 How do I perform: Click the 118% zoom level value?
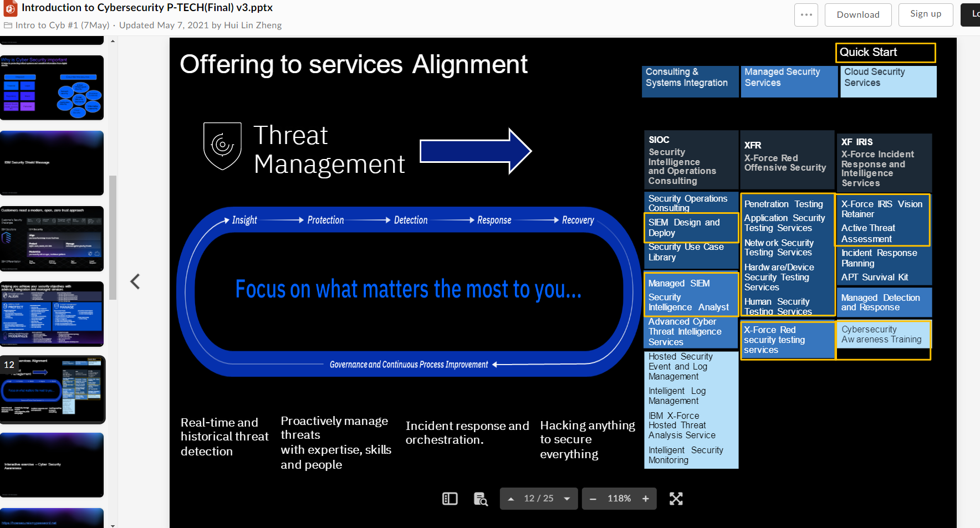(x=619, y=499)
